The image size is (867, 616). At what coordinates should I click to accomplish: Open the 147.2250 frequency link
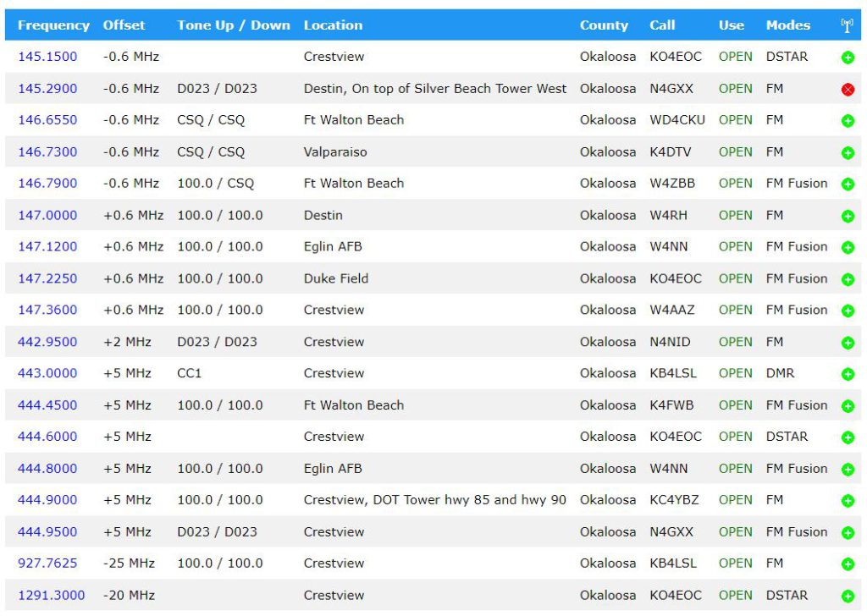coord(47,278)
